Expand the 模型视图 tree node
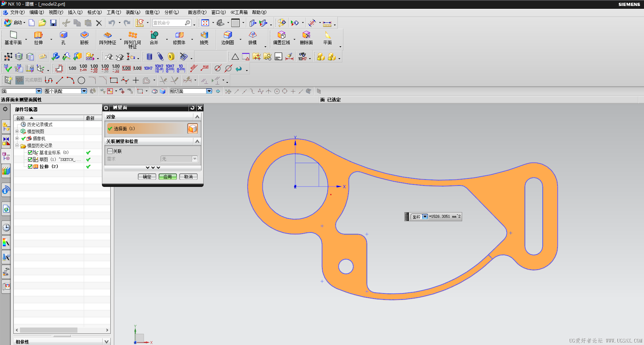The image size is (644, 345). pos(17,131)
